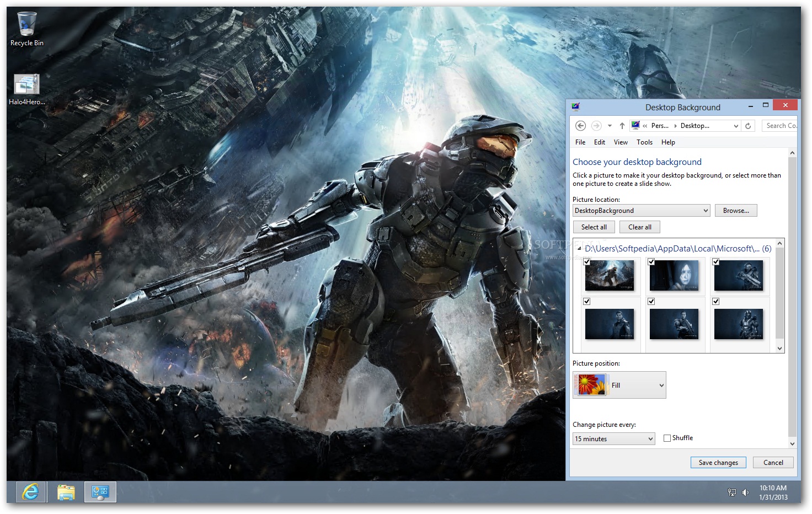Collapse the D:\Users\Softpedia folder group
This screenshot has height=514, width=812.
click(x=579, y=249)
